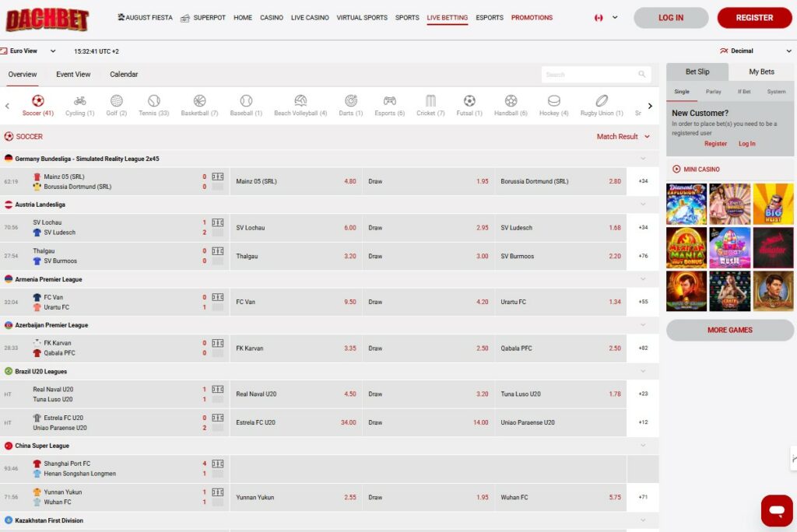
Task: Choose the Futsal sport icon
Action: coord(469,105)
